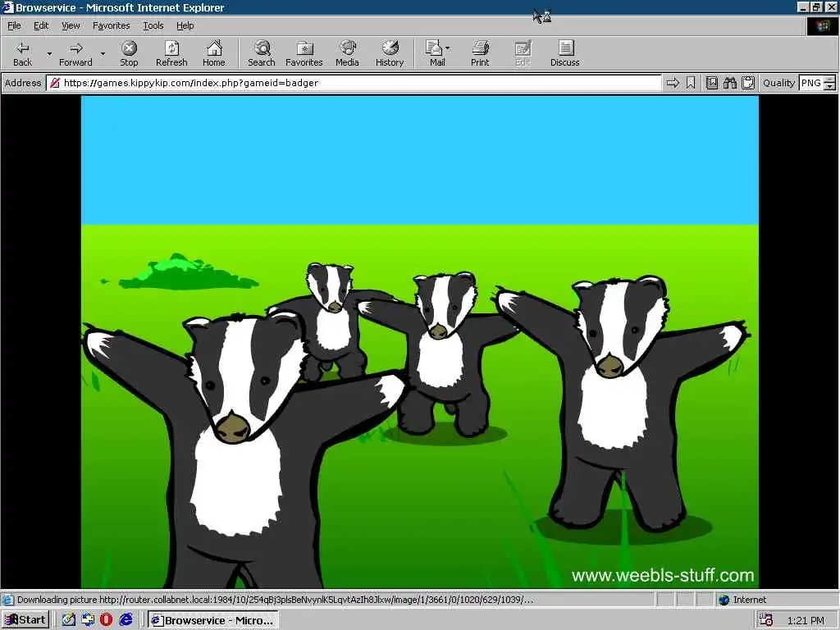This screenshot has width=840, height=630.
Task: Click the binoculars find icon
Action: [x=729, y=83]
